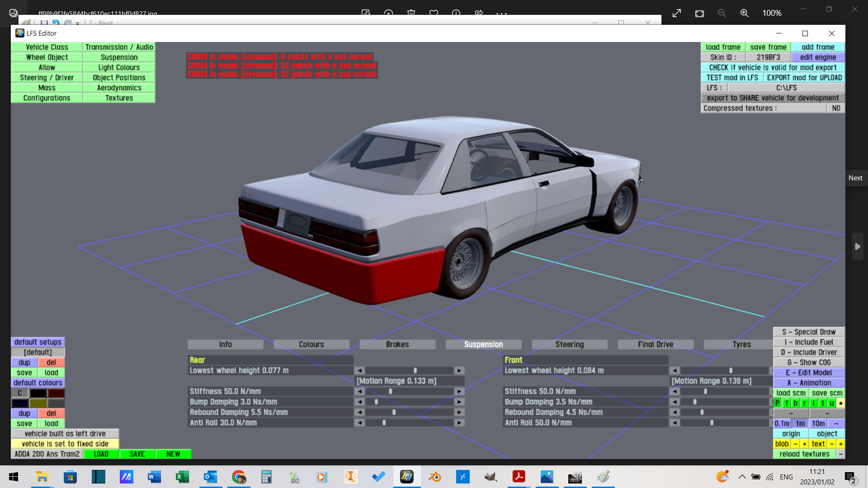Click the Photos zoom in magnifier icon
Viewport: 868px width, 488px height.
pyautogui.click(x=744, y=13)
